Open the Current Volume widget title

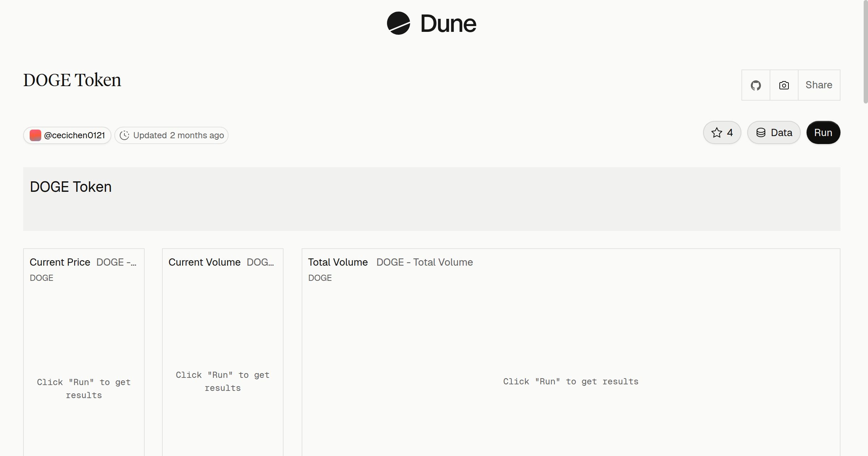[204, 262]
